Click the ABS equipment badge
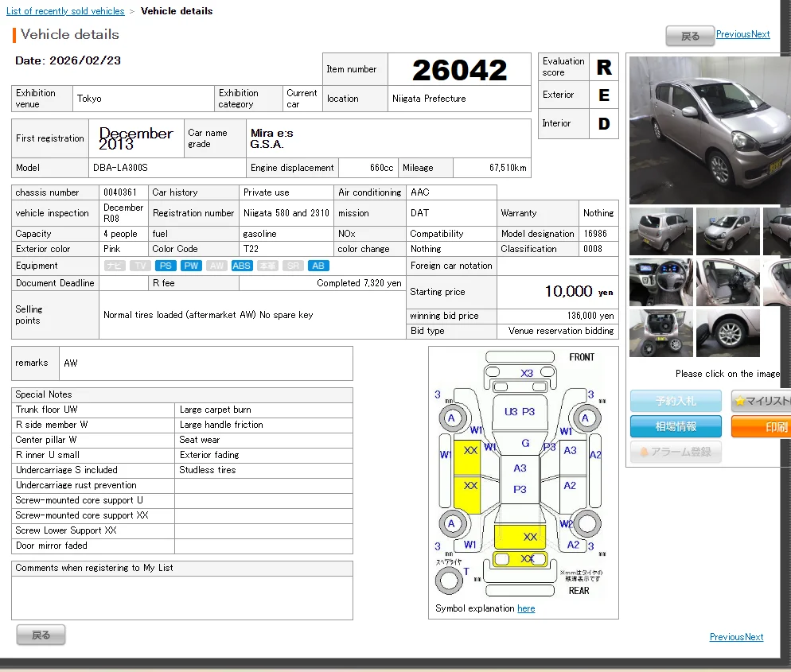791x672 pixels. [241, 266]
